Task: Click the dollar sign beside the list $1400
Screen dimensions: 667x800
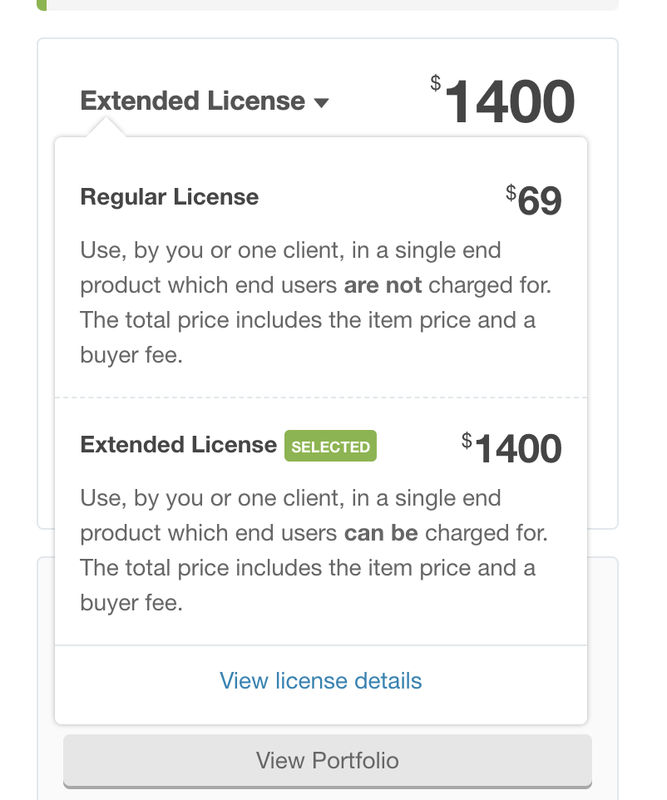Action: click(467, 439)
